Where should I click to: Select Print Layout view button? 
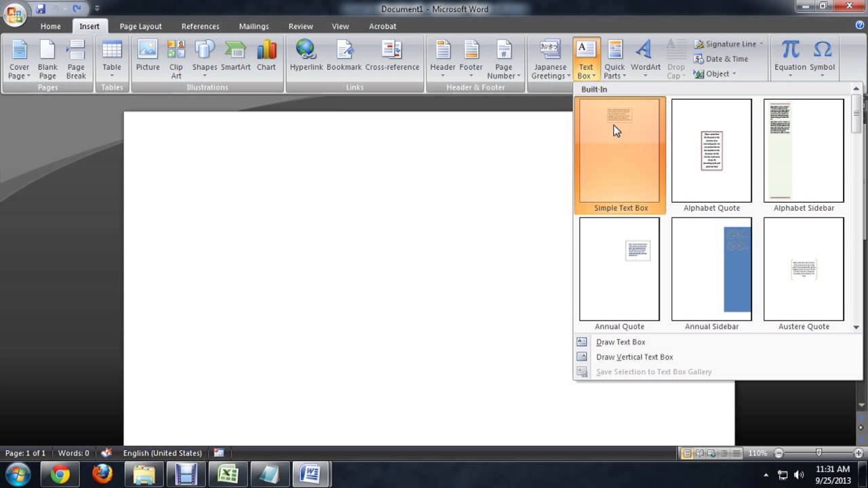[687, 453]
